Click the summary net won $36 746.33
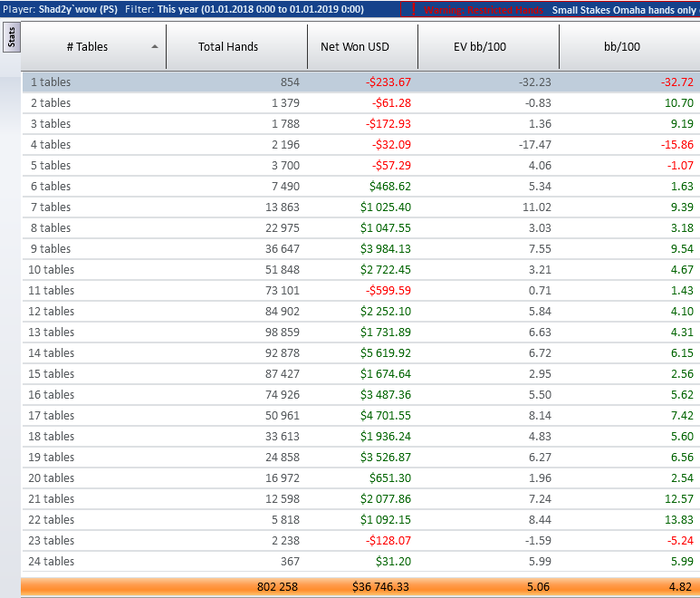This screenshot has width=700, height=598. 380,586
